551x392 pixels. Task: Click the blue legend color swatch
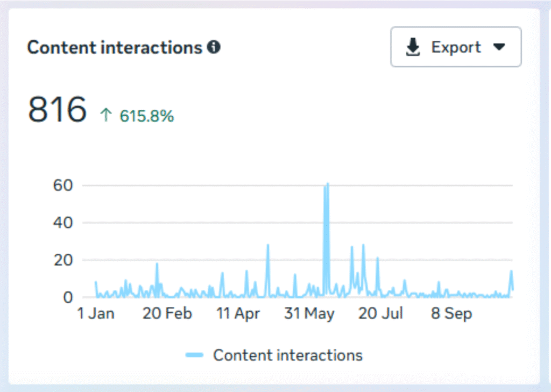(x=194, y=355)
